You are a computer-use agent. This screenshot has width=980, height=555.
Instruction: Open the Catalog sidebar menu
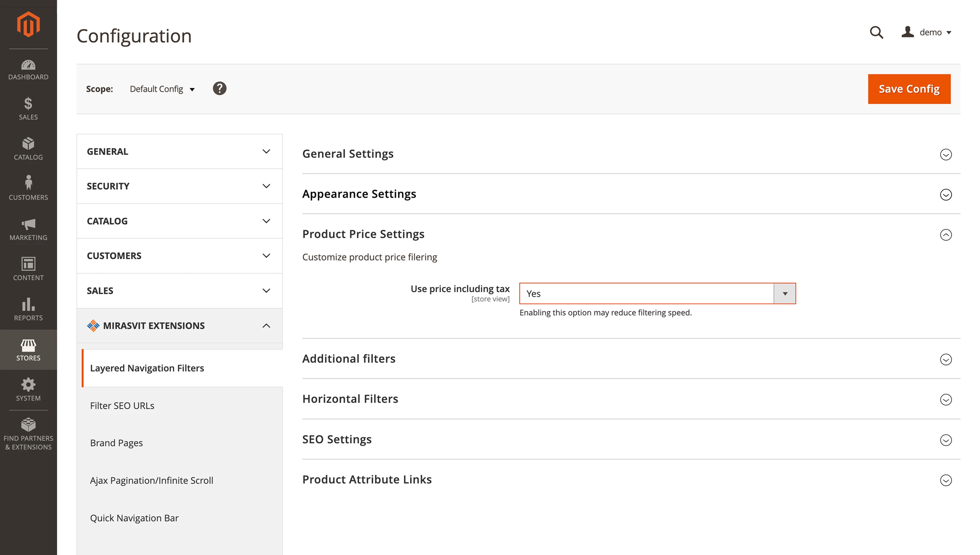tap(28, 149)
